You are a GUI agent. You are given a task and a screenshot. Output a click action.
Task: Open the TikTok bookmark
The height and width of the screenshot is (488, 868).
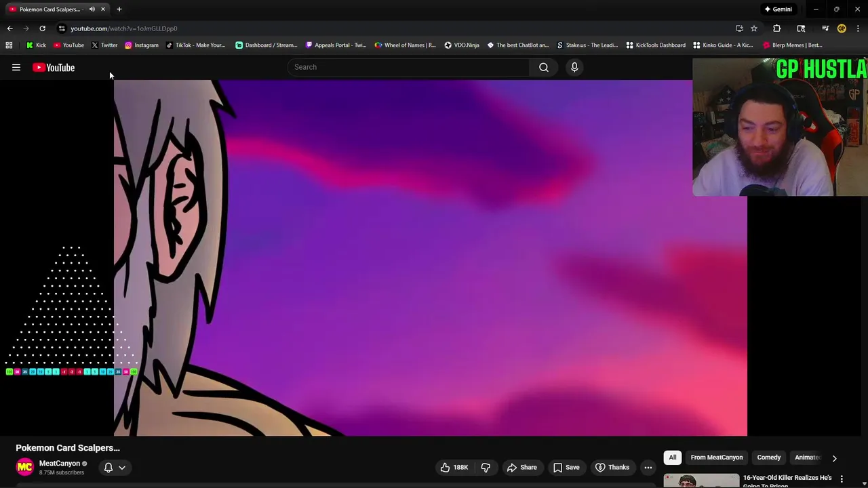pyautogui.click(x=195, y=45)
